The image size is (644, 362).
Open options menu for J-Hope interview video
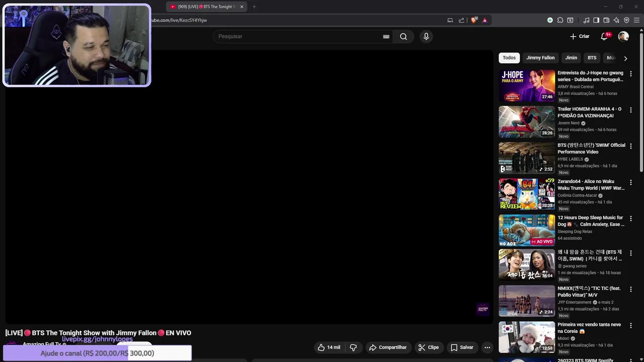pos(630,73)
